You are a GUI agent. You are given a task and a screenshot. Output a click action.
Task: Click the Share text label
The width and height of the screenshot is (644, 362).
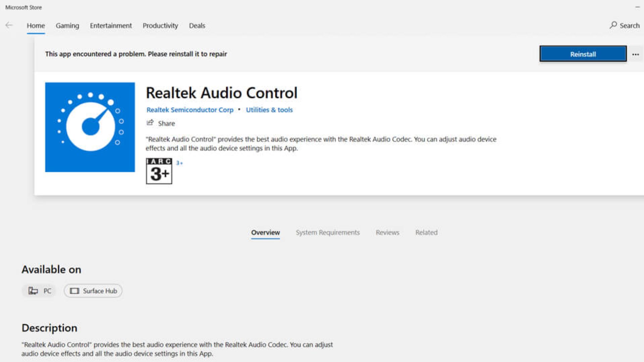pyautogui.click(x=166, y=123)
